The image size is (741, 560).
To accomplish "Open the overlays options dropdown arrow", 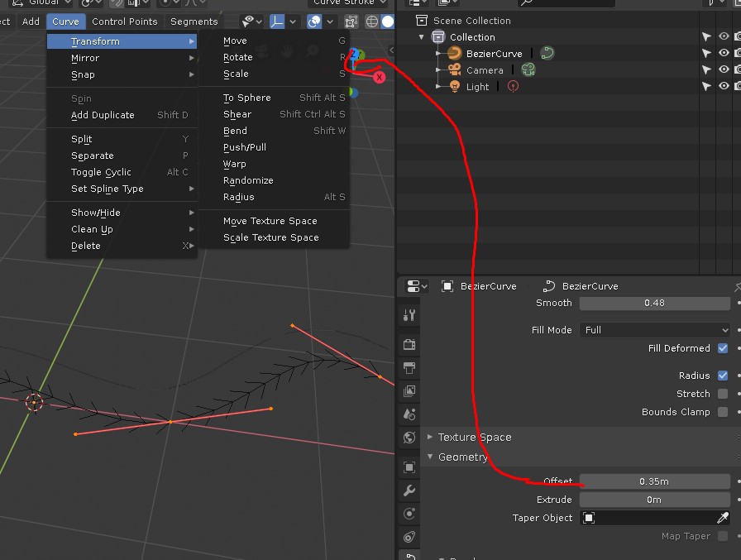I will [x=330, y=22].
